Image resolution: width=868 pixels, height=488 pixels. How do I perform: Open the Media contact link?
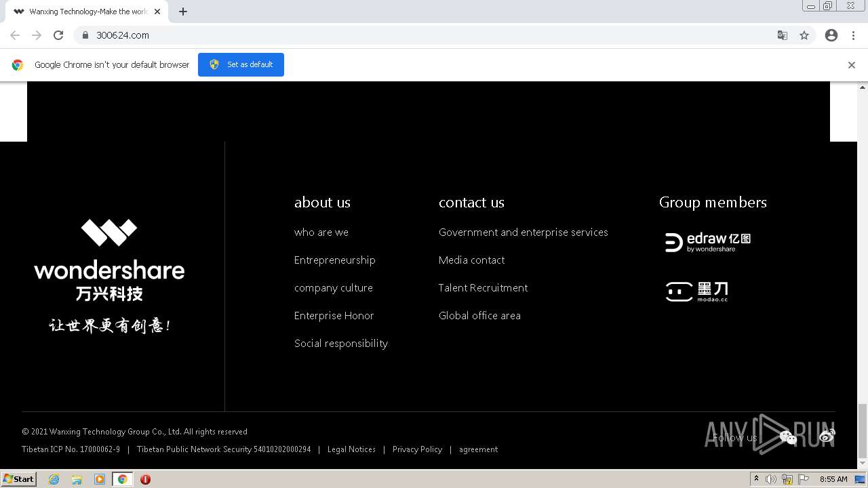pyautogui.click(x=472, y=260)
